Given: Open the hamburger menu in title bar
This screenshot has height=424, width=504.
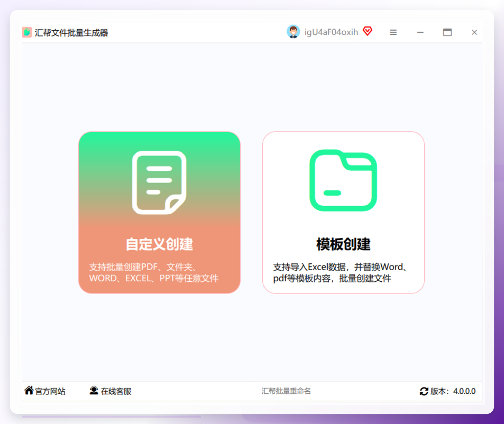Looking at the screenshot, I should pyautogui.click(x=393, y=32).
